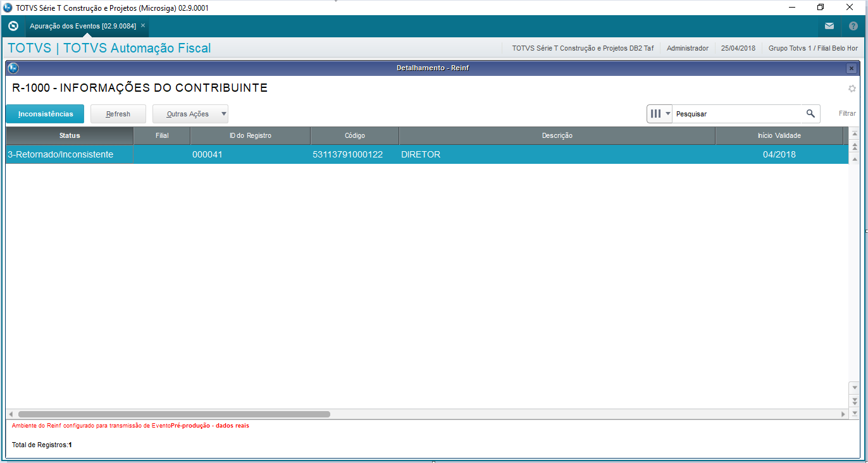
Task: Move up one row with single up arrow
Action: (x=855, y=158)
